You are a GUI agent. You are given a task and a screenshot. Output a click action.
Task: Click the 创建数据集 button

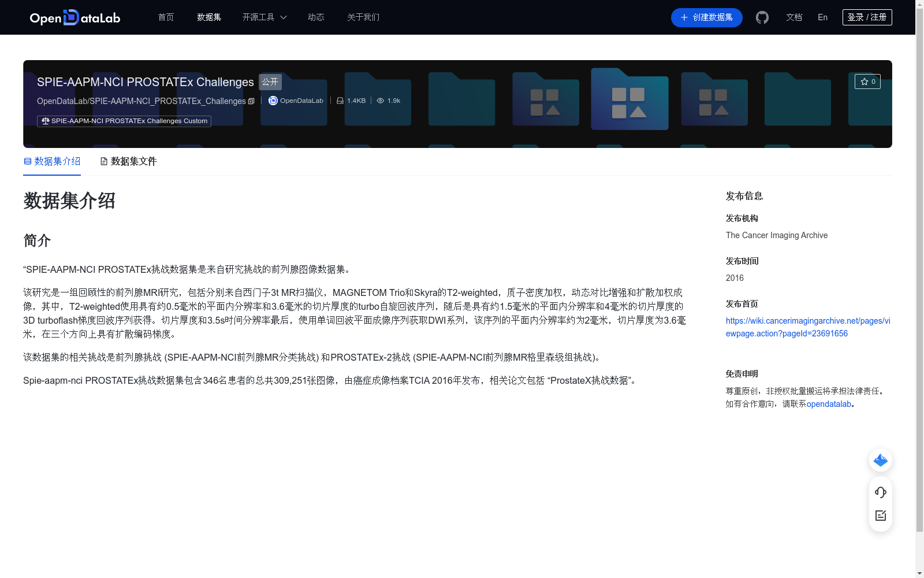click(706, 17)
